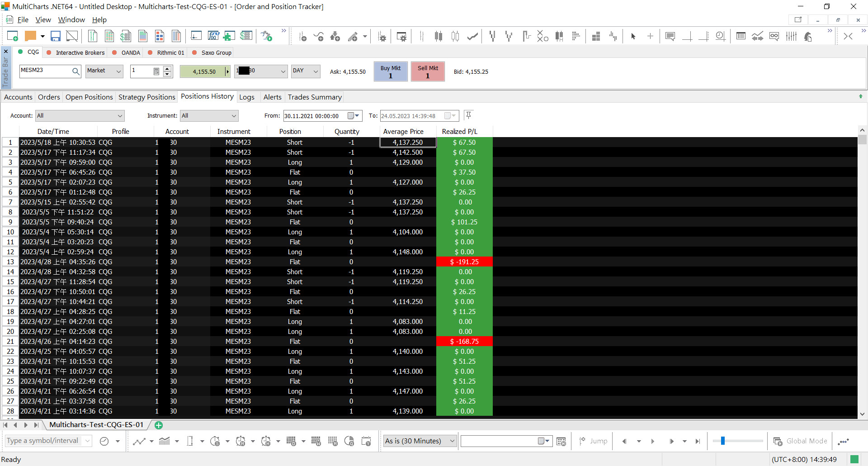Click the symbol search magnifier icon
The height and width of the screenshot is (466, 868).
pos(75,71)
